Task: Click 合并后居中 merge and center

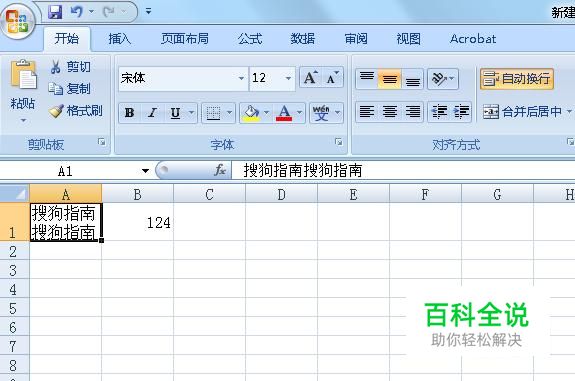Action: [x=522, y=112]
